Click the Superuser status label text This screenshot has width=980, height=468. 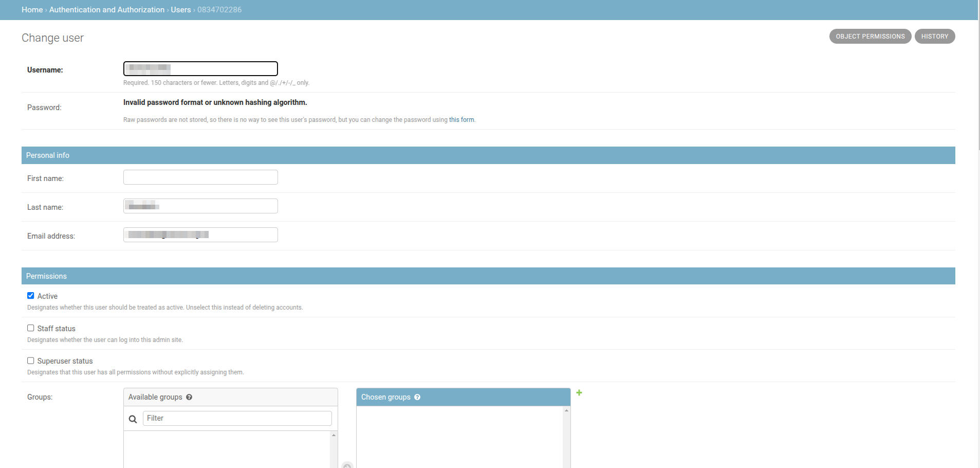[x=65, y=361]
